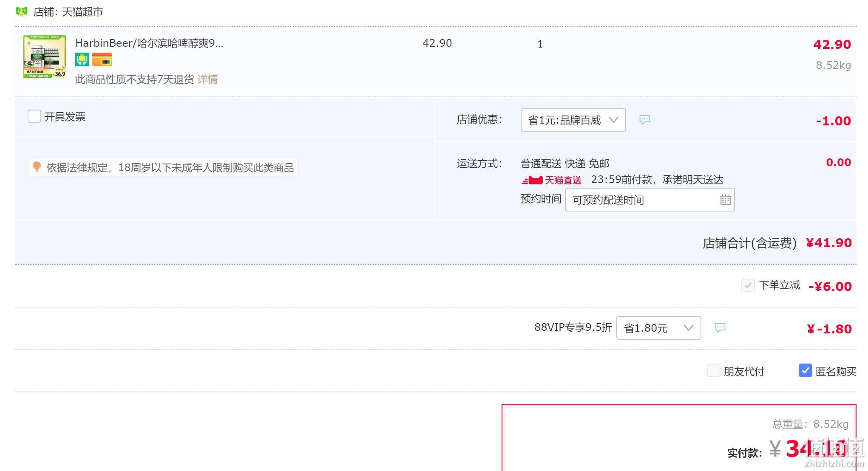The width and height of the screenshot is (868, 471).
Task: Click the Tmall Supermarket store logo icon
Action: [x=21, y=11]
